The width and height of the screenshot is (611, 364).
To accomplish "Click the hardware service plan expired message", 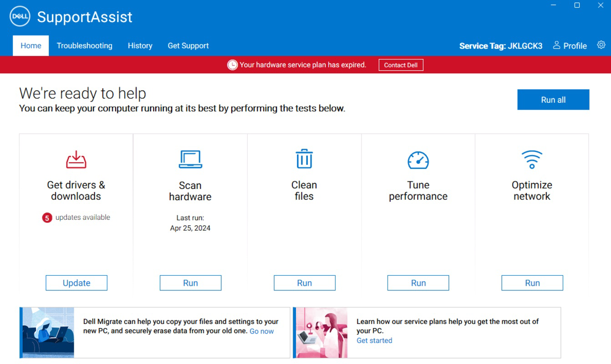I will pyautogui.click(x=303, y=65).
